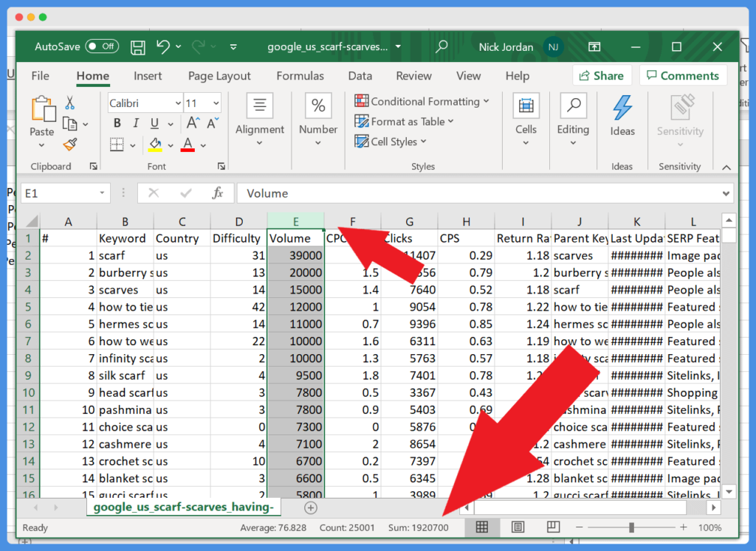Open Format as Table menu
The width and height of the screenshot is (756, 551).
click(404, 122)
